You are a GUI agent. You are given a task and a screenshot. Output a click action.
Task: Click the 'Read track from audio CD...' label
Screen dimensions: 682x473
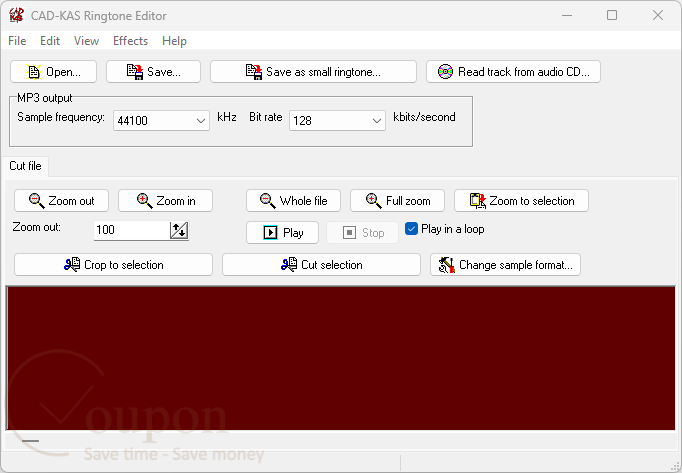coord(524,72)
